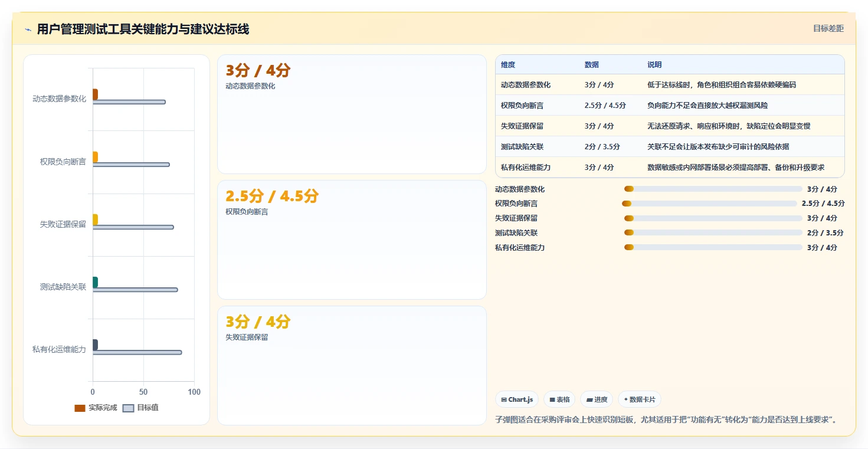Image resolution: width=868 pixels, height=449 pixels.
Task: Click the 进度 chip
Action: pos(597,399)
